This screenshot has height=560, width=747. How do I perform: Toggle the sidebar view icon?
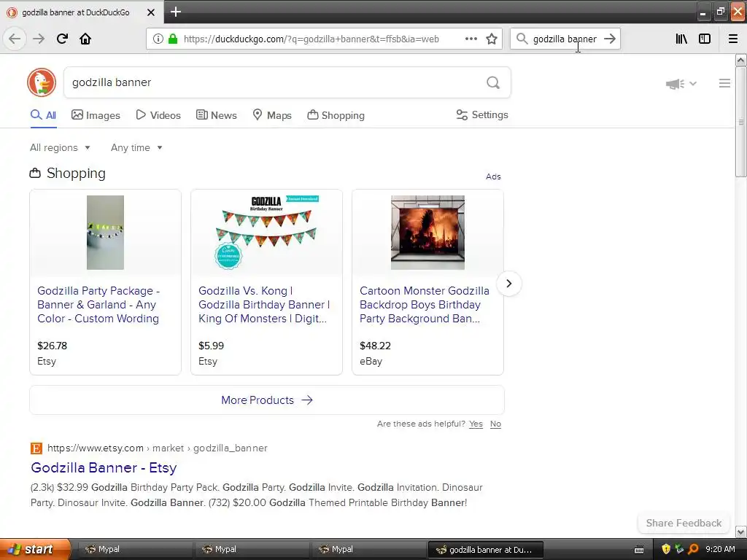[x=705, y=39]
